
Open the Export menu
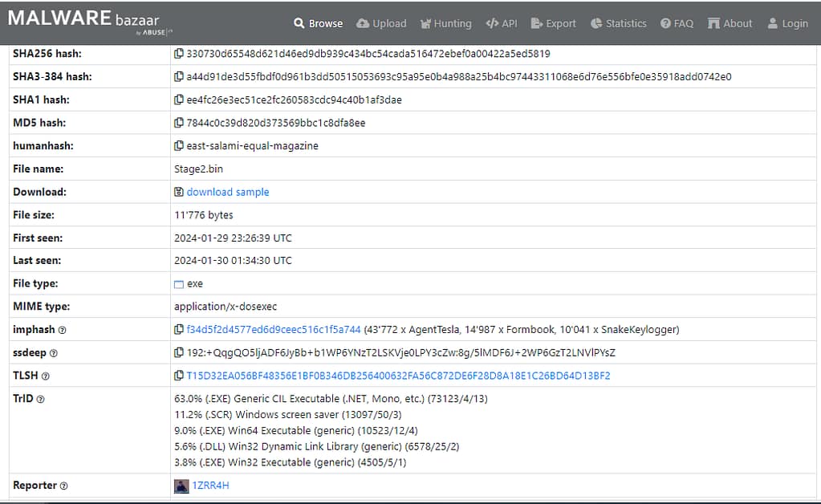click(554, 23)
